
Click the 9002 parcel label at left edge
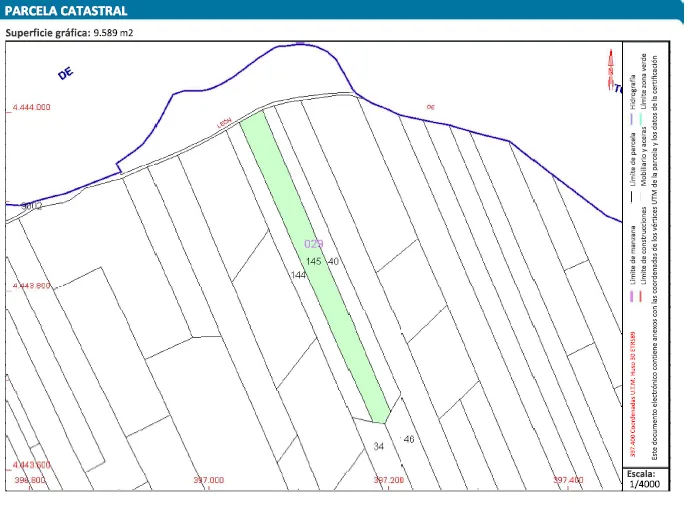pyautogui.click(x=30, y=206)
